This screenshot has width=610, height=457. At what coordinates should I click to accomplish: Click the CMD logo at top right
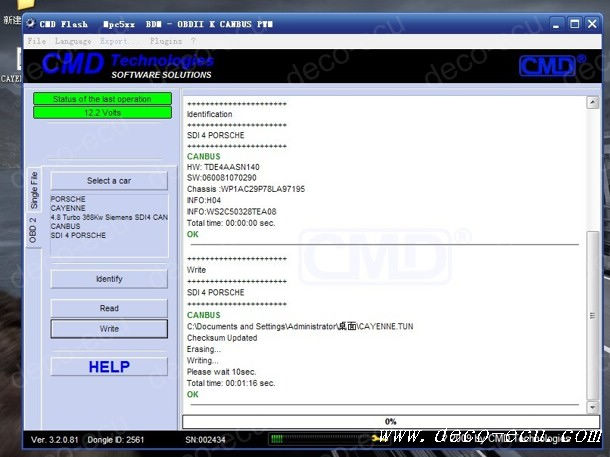click(552, 65)
